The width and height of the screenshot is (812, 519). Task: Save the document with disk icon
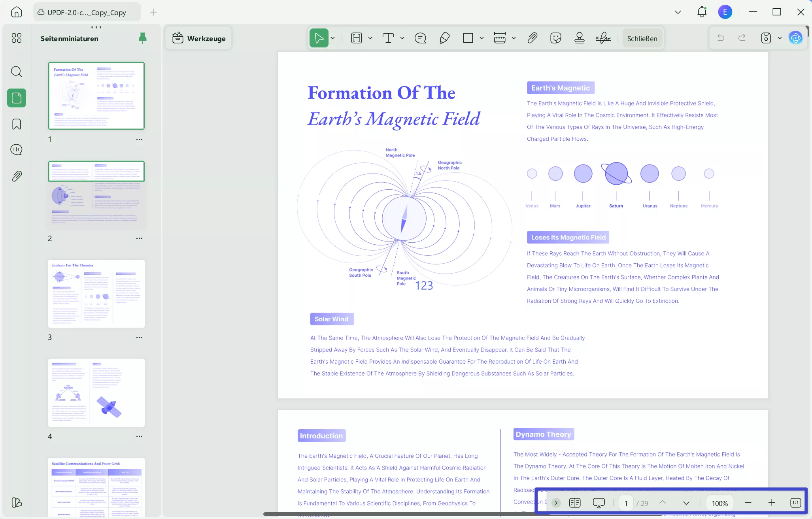coord(766,38)
